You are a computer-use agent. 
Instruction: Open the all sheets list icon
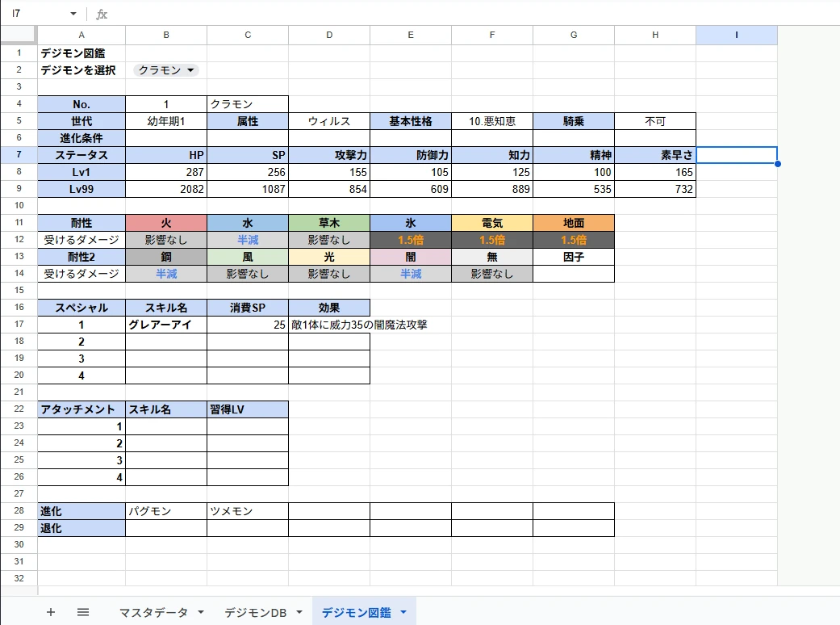pyautogui.click(x=83, y=612)
